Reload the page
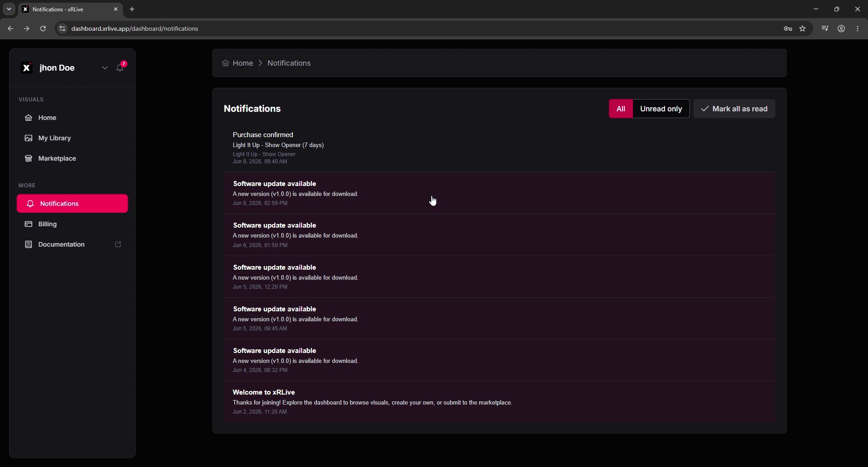The height and width of the screenshot is (467, 868). (x=43, y=29)
